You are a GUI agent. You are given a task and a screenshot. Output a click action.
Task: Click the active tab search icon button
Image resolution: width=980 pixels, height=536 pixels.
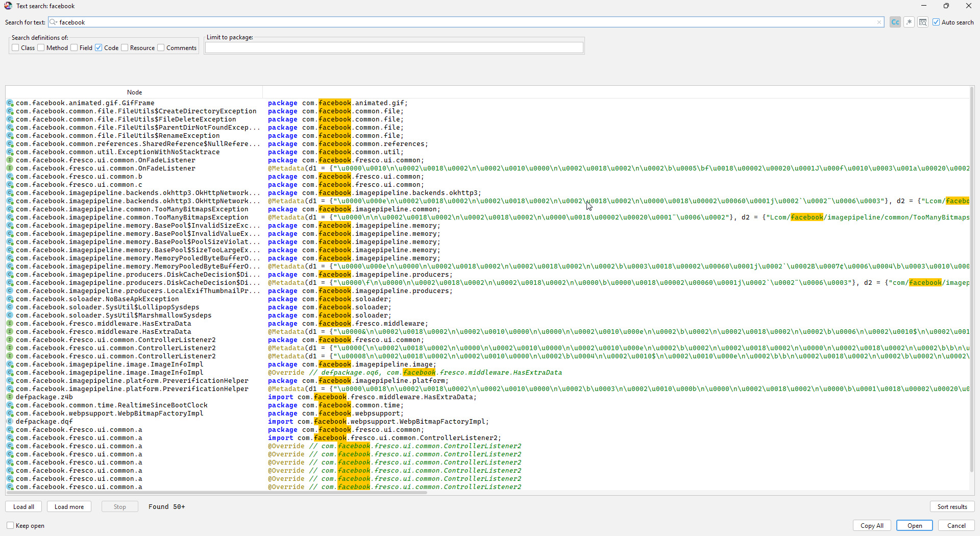click(923, 22)
